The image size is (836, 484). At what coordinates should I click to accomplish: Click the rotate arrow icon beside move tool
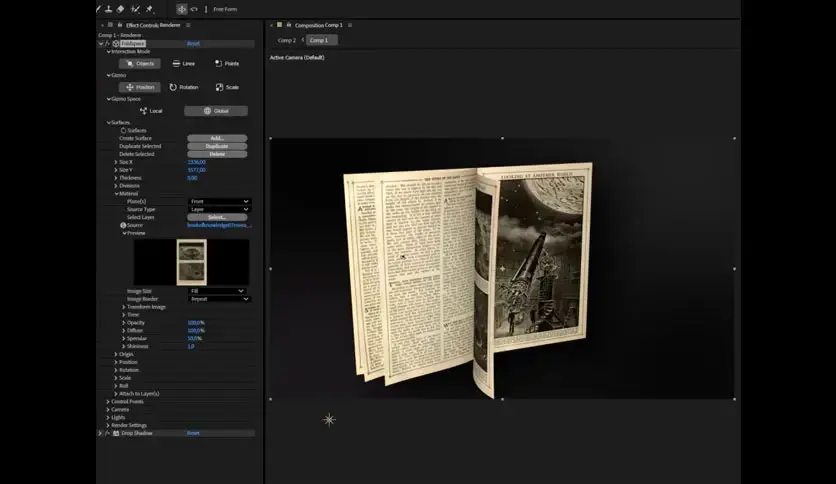pyautogui.click(x=194, y=9)
